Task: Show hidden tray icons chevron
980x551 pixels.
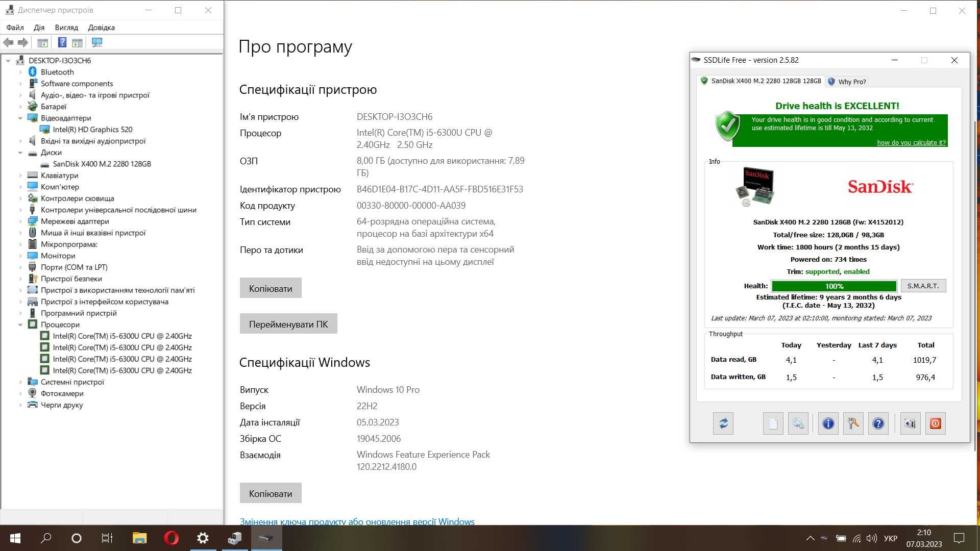Action: point(810,538)
